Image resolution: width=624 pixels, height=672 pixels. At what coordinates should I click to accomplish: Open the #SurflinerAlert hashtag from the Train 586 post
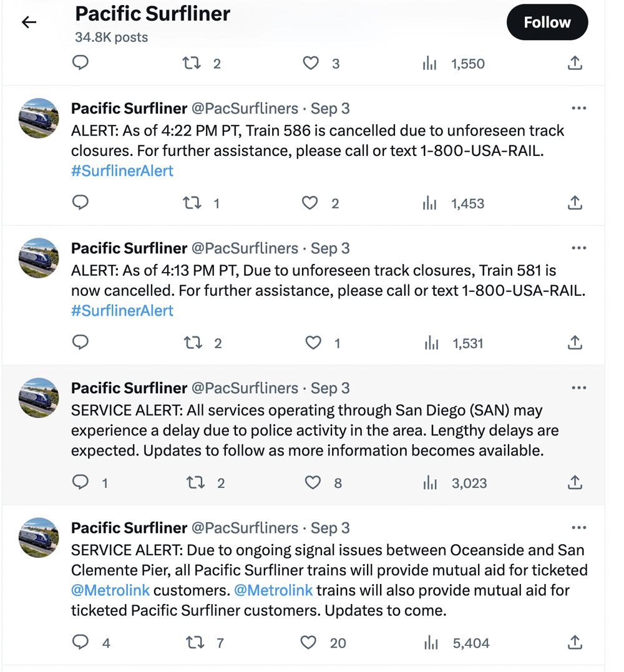tap(122, 170)
